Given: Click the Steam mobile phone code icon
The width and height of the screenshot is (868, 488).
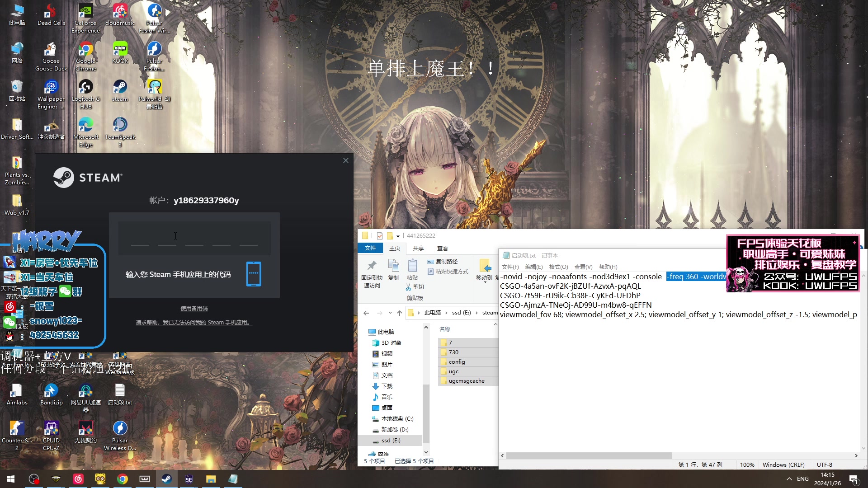Looking at the screenshot, I should pyautogui.click(x=254, y=274).
